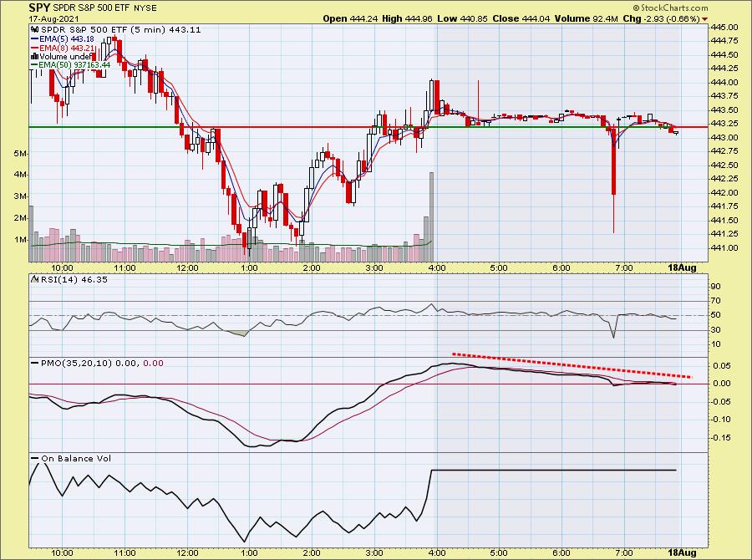
Task: Click the 1:00 time label under the price panel
Action: (x=249, y=267)
